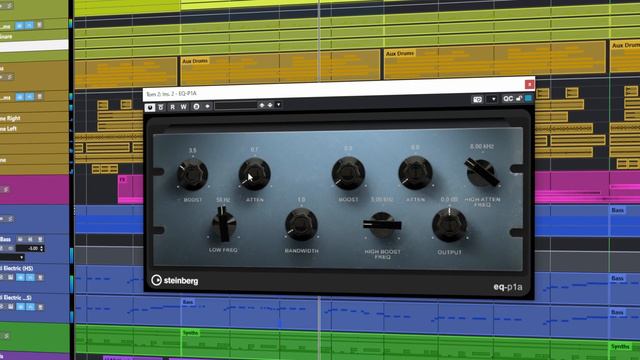Viewport: 640px width, 360px height.
Task: Click the bypass effect button in plugin toolbar
Action: (x=161, y=107)
